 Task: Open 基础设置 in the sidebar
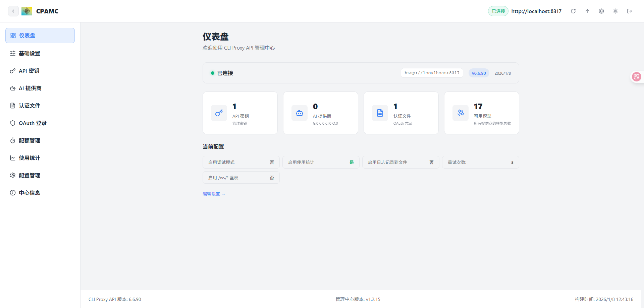click(40, 53)
